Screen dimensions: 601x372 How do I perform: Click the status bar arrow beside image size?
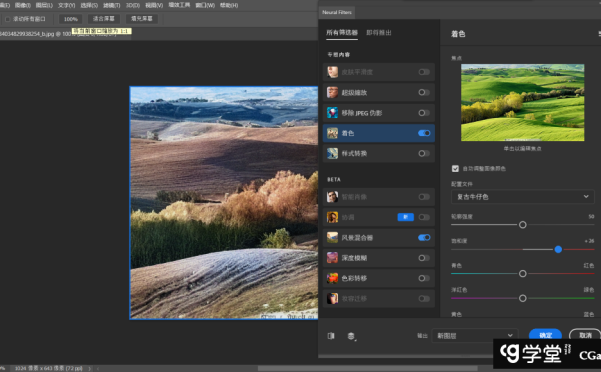(x=90, y=368)
